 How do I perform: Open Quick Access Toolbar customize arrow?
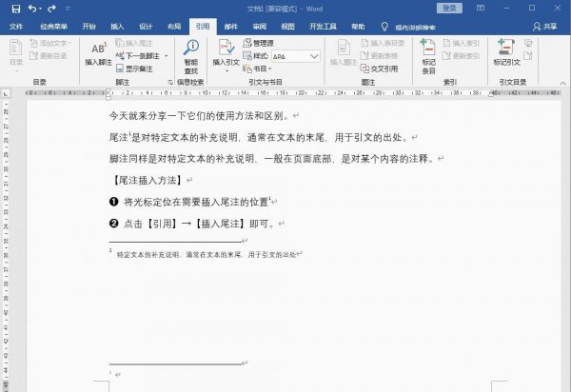pyautogui.click(x=68, y=9)
